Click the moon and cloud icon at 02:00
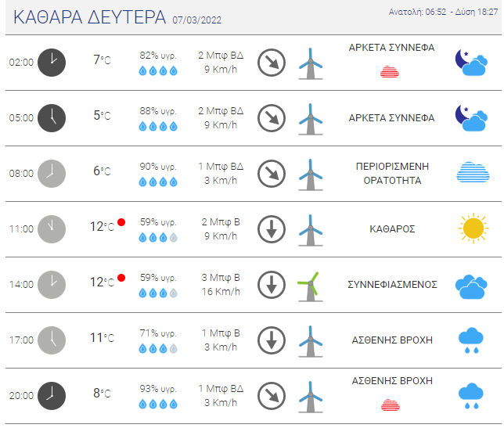This screenshot has height=428, width=504. (472, 62)
